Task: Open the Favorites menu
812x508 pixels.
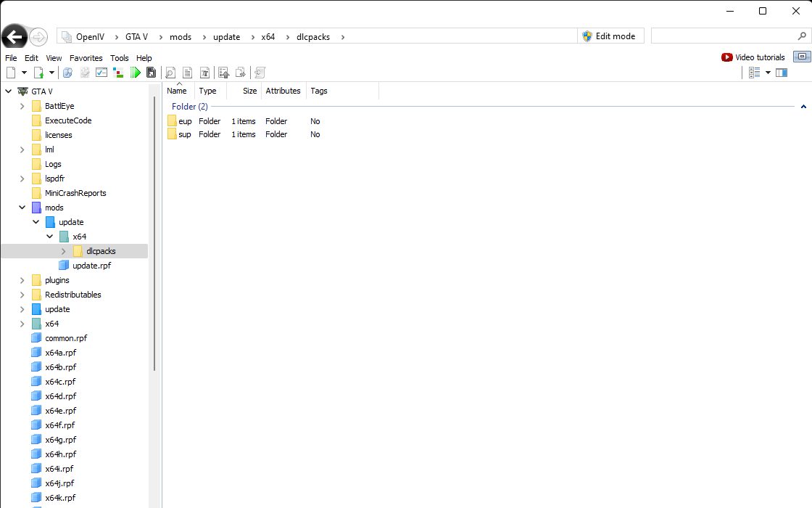Action: [x=86, y=58]
